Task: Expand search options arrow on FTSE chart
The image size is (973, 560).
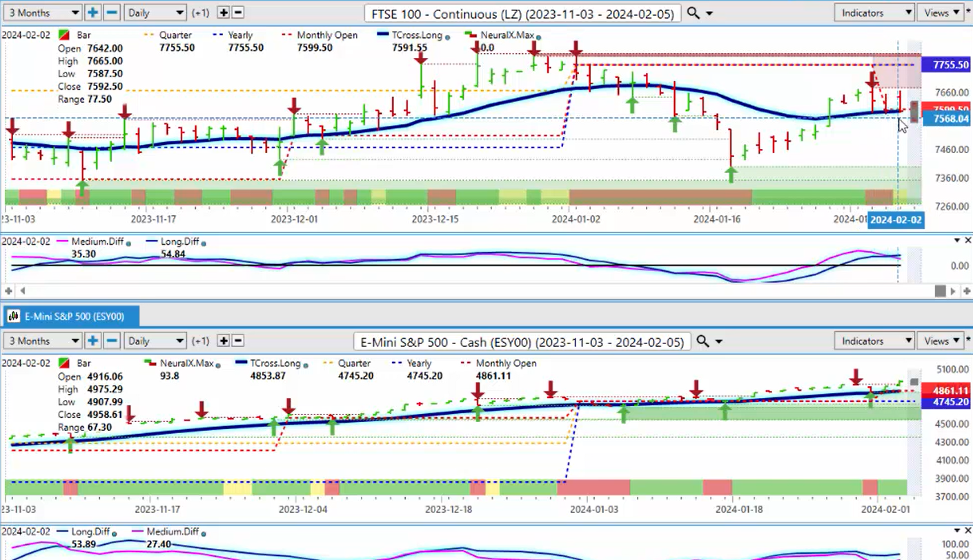Action: 710,14
